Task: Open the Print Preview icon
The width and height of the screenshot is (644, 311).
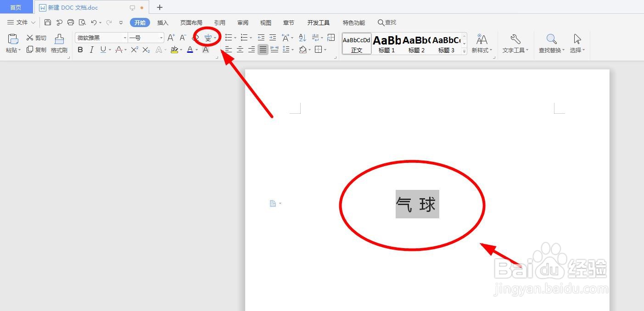Action: coord(83,22)
